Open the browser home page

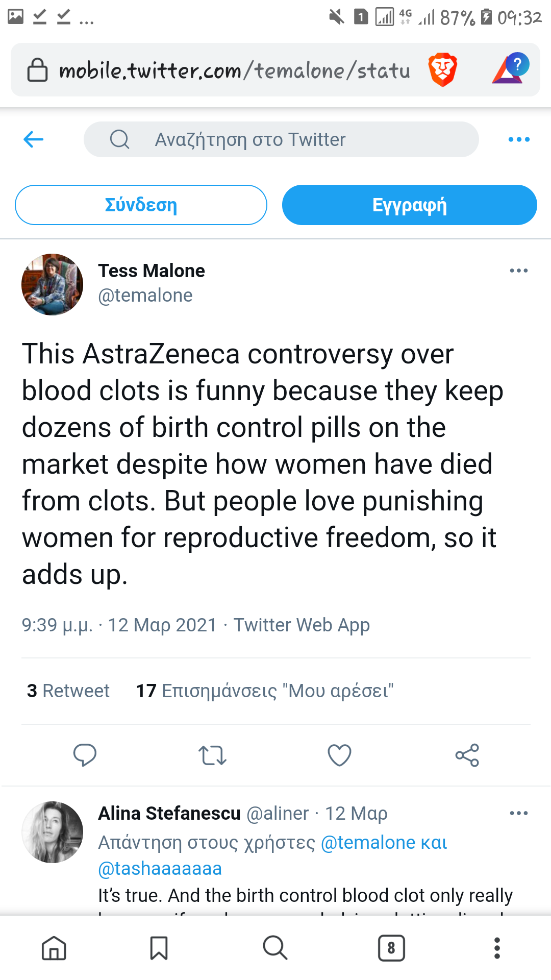54,948
